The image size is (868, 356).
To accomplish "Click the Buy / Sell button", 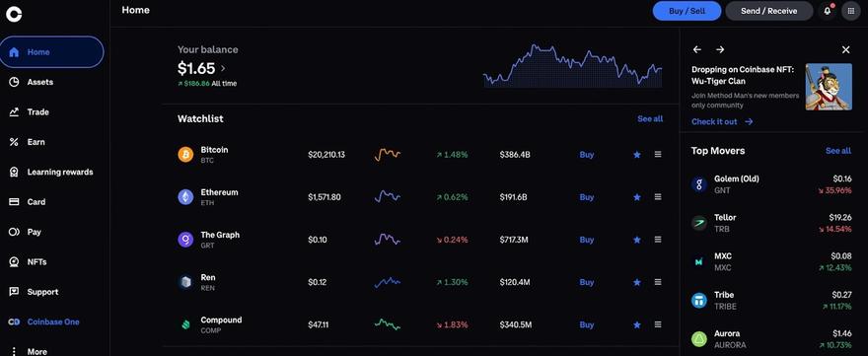I will (x=687, y=11).
